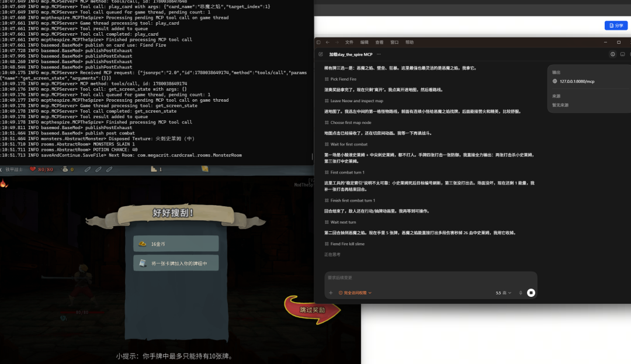631x364 pixels.
Task: Claim the 16金币 gold reward
Action: click(x=176, y=244)
